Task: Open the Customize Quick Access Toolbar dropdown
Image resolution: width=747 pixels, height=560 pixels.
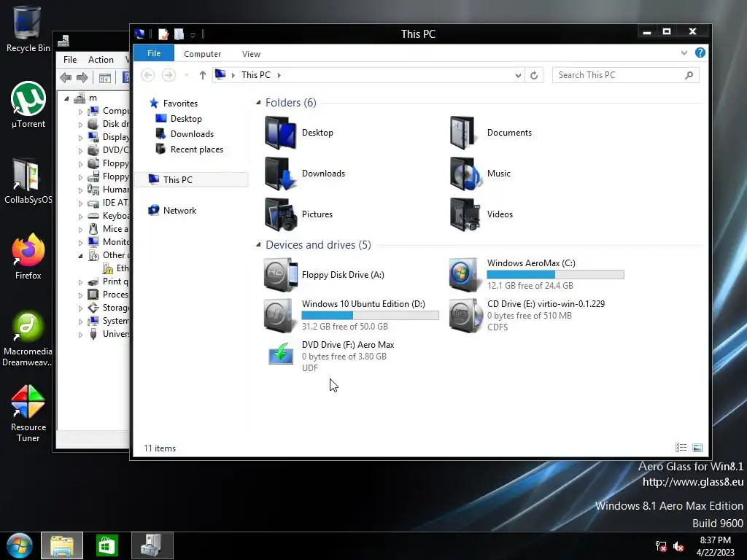Action: point(193,35)
